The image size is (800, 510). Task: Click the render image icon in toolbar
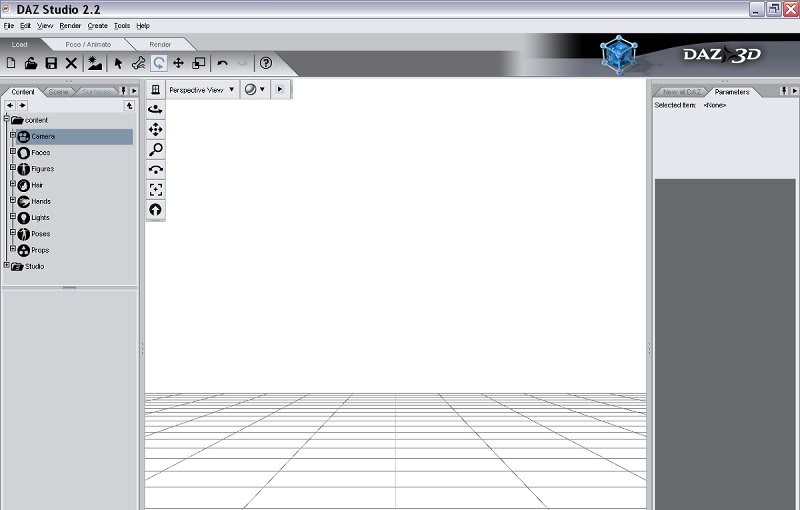coord(95,63)
